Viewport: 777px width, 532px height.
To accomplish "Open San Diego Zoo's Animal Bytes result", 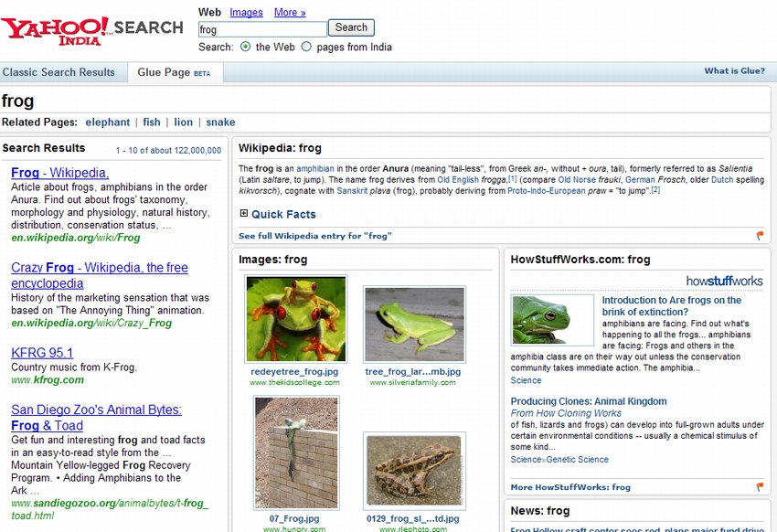I will [x=96, y=417].
